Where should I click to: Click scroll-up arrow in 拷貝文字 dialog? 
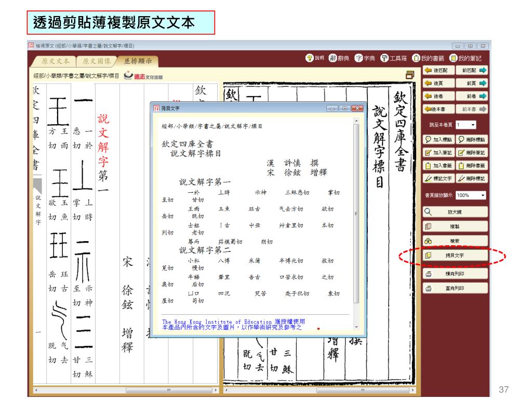(x=356, y=121)
